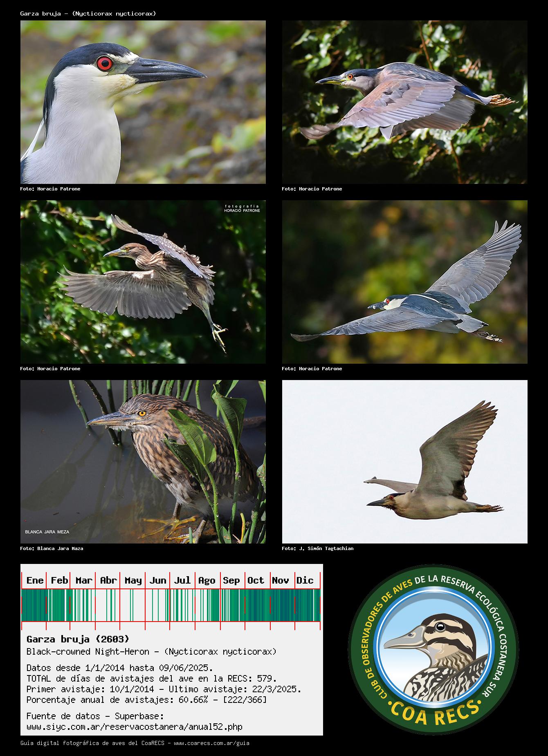The width and height of the screenshot is (548, 756).
Task: Click the 'Foto: J. Simón Tagtachian' caption
Action: coord(317,548)
